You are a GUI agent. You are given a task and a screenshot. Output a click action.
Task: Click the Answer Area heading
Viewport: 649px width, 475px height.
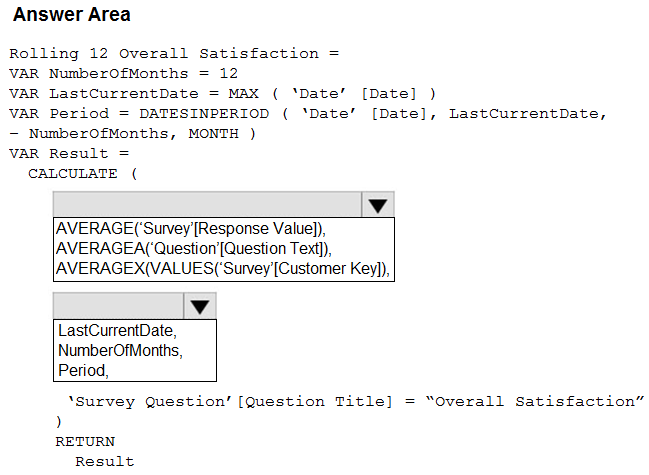click(72, 16)
